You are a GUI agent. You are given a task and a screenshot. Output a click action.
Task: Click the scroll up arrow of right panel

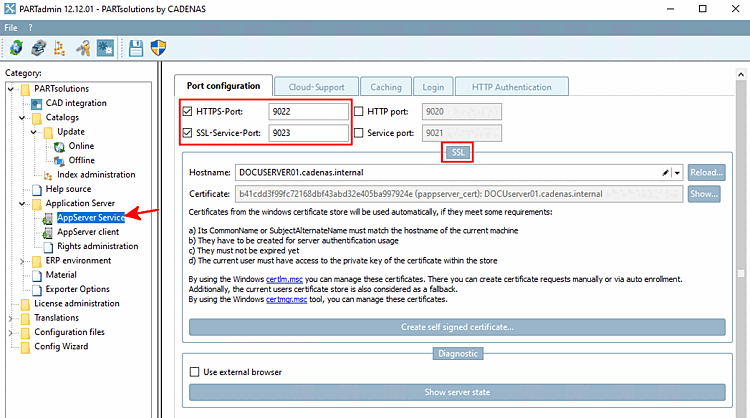point(741,75)
